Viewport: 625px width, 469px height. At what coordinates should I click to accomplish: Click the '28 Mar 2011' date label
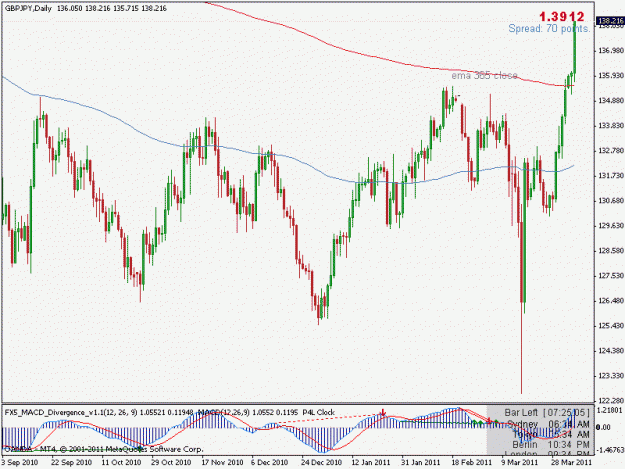point(570,463)
